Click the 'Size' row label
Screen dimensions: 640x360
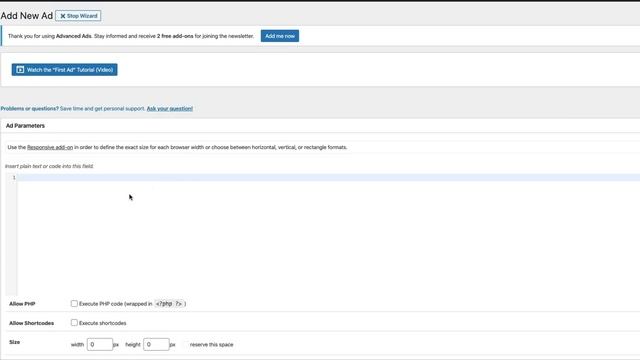pos(14,342)
